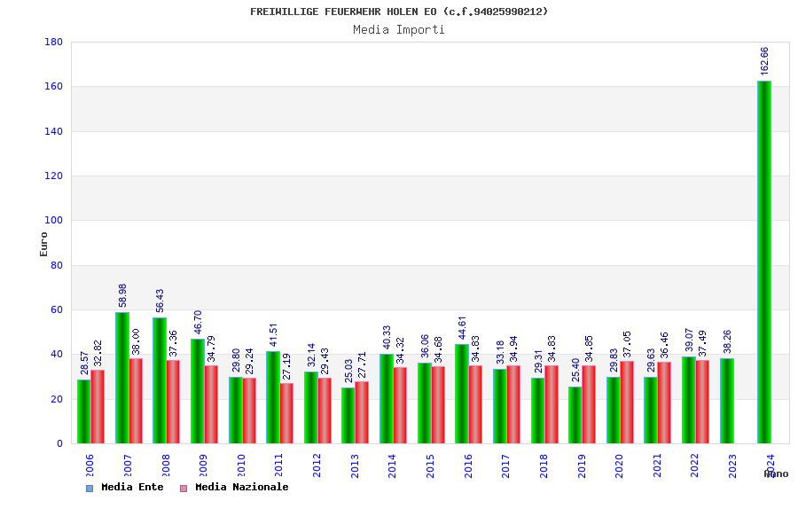Click the 2009 year axis label
Image resolution: width=798 pixels, height=532 pixels.
[203, 465]
